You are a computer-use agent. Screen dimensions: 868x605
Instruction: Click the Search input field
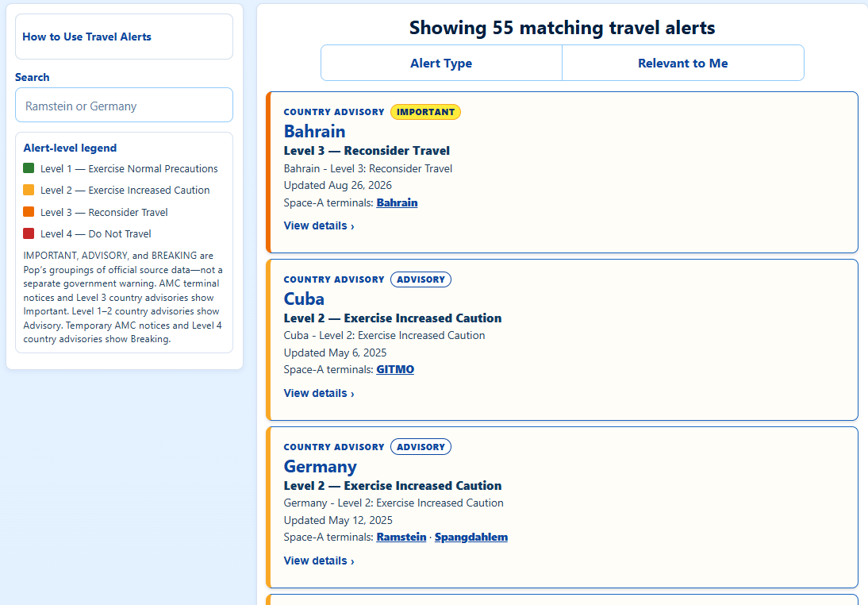coord(124,106)
